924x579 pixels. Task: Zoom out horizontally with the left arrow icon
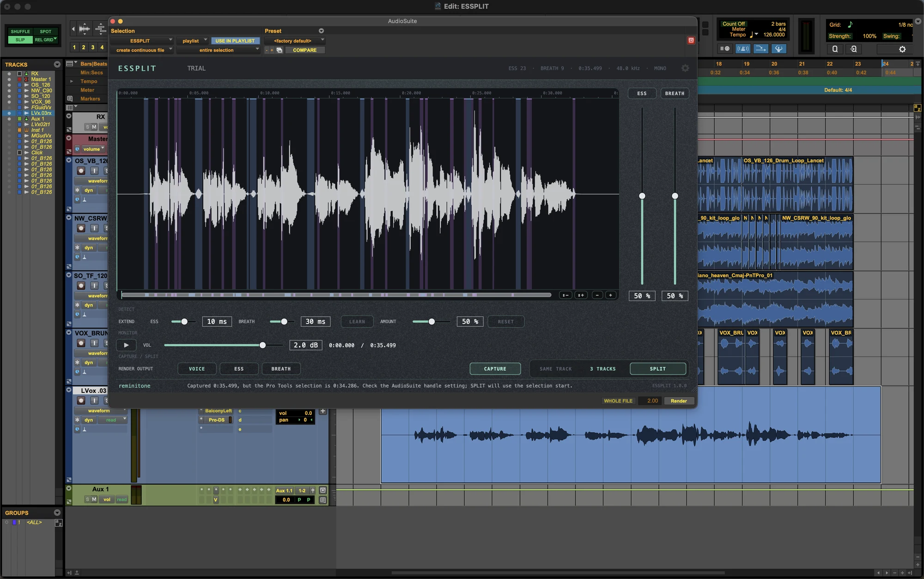point(73,29)
